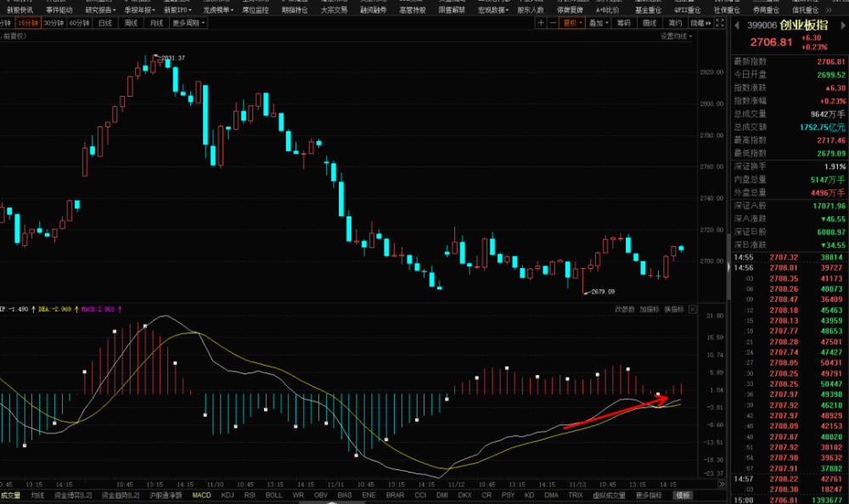Open the 大宗交易 menu item
849x504 pixels.
334,10
